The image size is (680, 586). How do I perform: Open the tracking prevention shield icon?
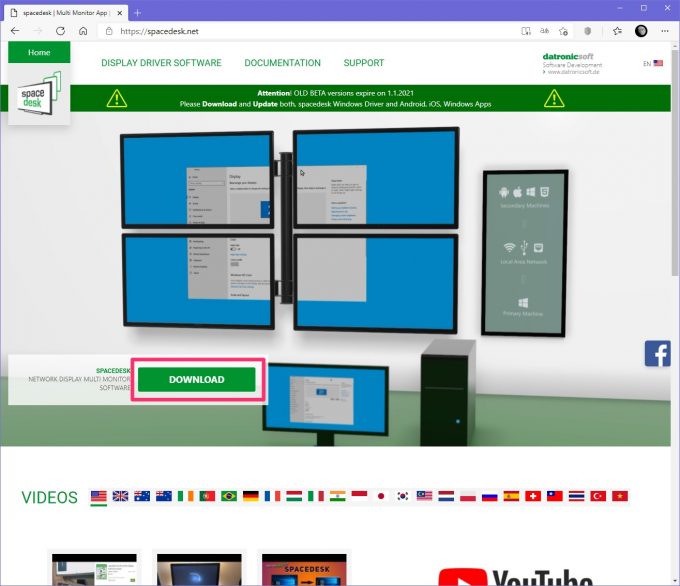(x=588, y=31)
